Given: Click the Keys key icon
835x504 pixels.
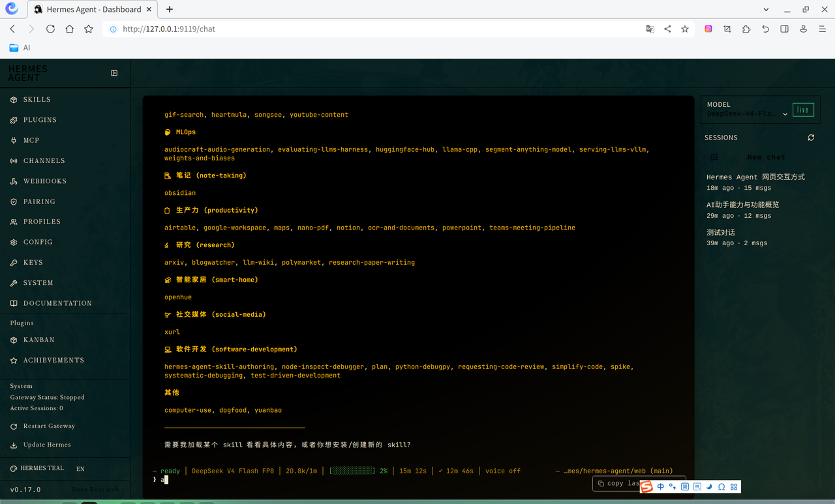Looking at the screenshot, I should click(14, 263).
